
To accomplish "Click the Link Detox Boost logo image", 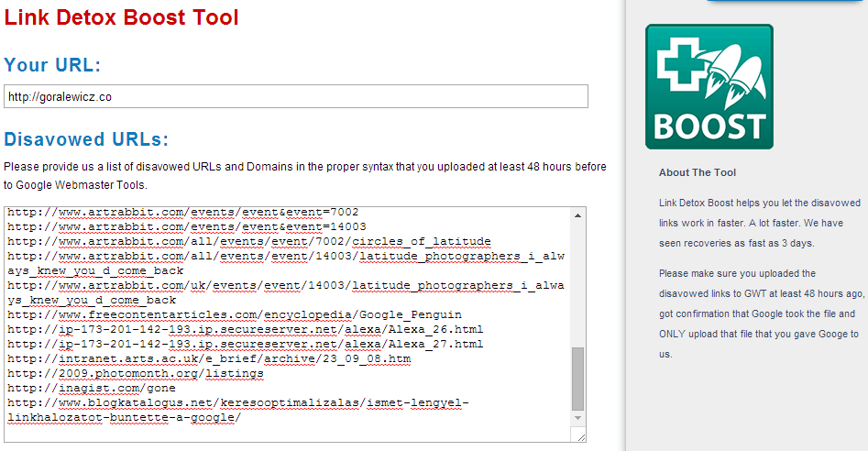I will 709,86.
